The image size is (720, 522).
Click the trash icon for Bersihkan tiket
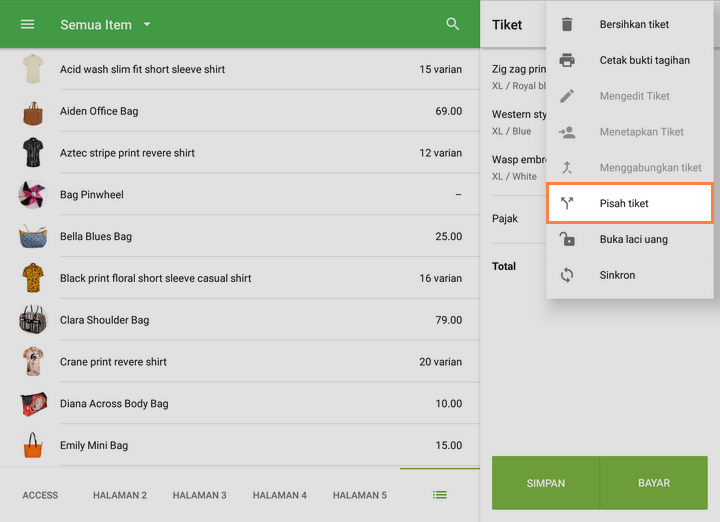[x=567, y=24]
